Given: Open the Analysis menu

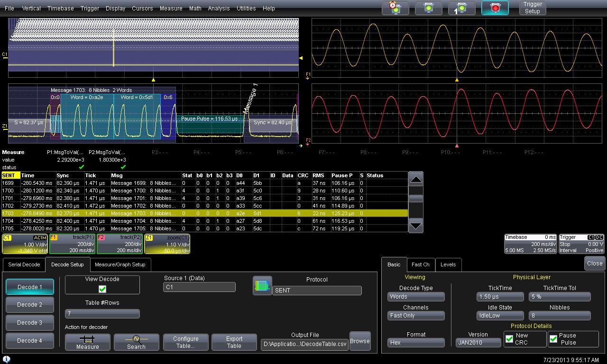Looking at the screenshot, I should pos(219,9).
